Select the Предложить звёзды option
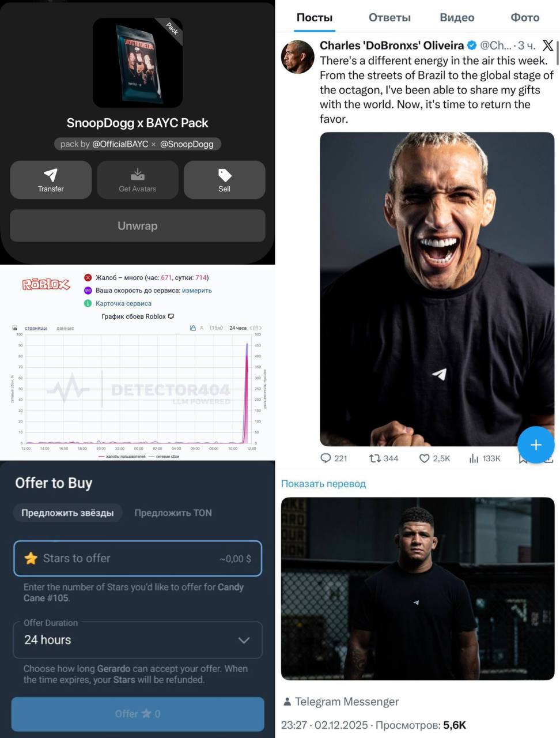560x738 pixels. [x=67, y=513]
